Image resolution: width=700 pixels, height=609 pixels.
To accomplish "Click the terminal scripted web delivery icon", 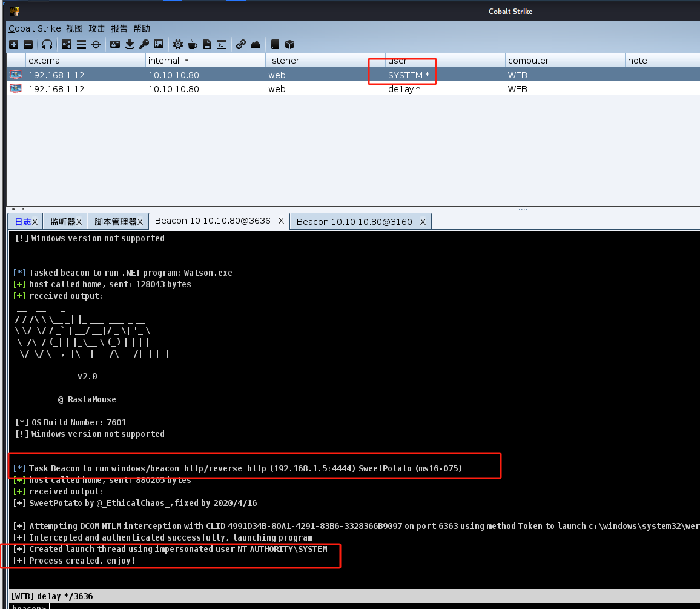I will (222, 44).
